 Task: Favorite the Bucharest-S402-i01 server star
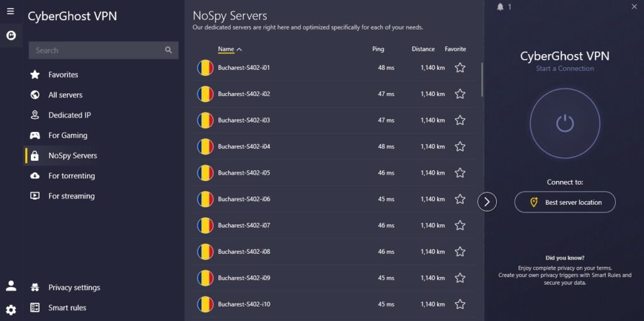coord(460,68)
